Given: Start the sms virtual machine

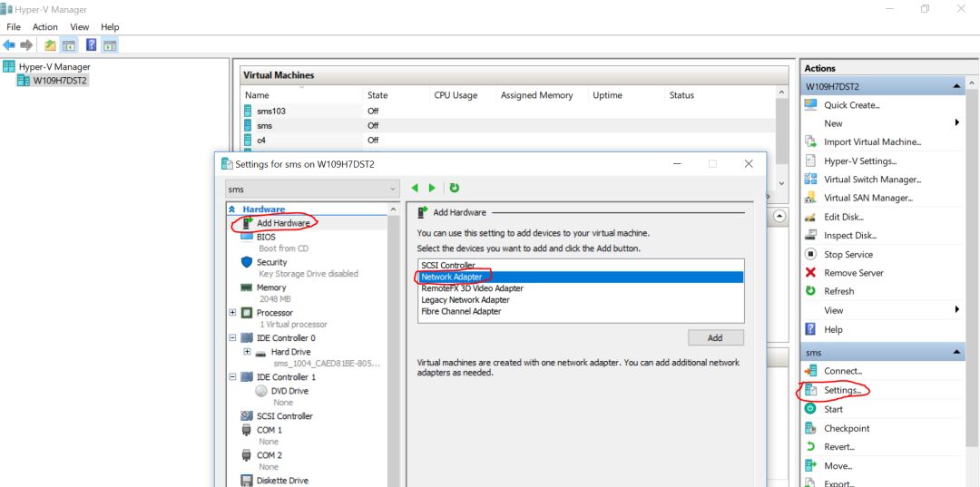Looking at the screenshot, I should point(833,409).
